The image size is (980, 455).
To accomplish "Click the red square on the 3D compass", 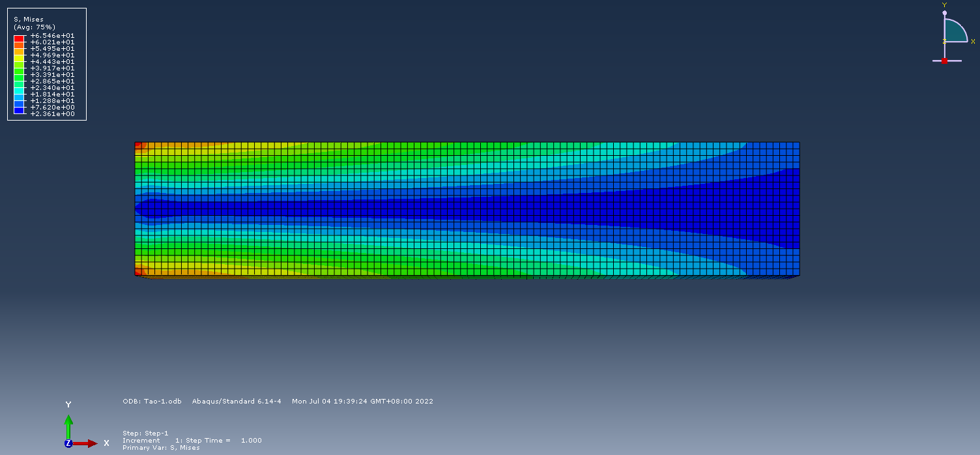I will [944, 61].
